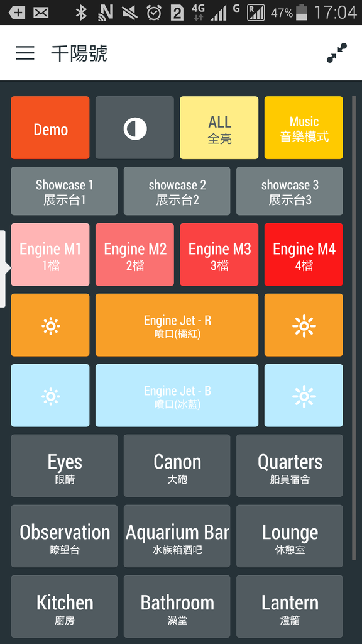Select the Engine M1 mode
Image resolution: width=362 pixels, height=644 pixels.
50,255
